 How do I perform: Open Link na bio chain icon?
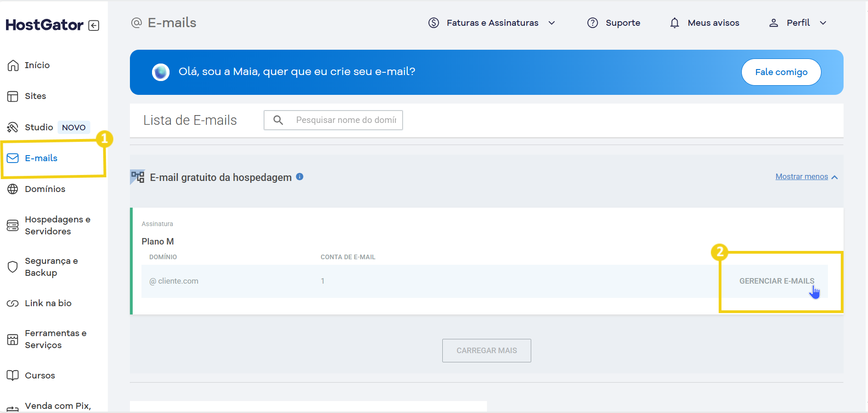(13, 303)
